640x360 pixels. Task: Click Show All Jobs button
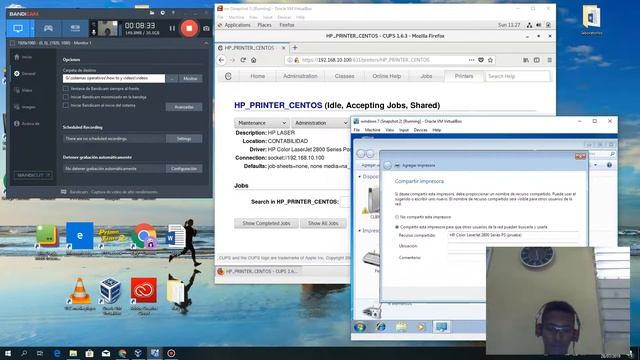click(323, 223)
